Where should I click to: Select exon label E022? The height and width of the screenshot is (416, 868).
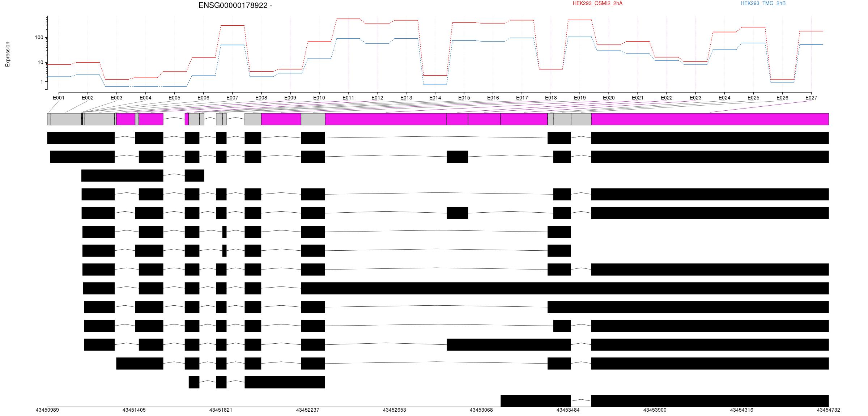click(667, 98)
